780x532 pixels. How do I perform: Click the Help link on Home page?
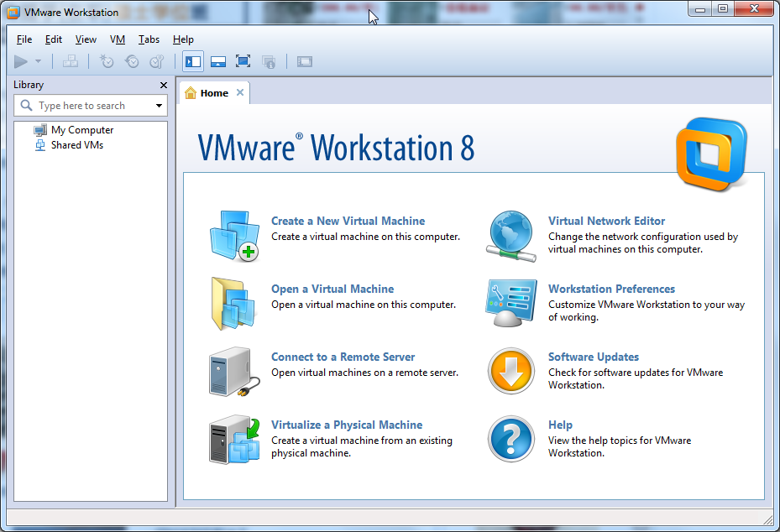tap(560, 425)
